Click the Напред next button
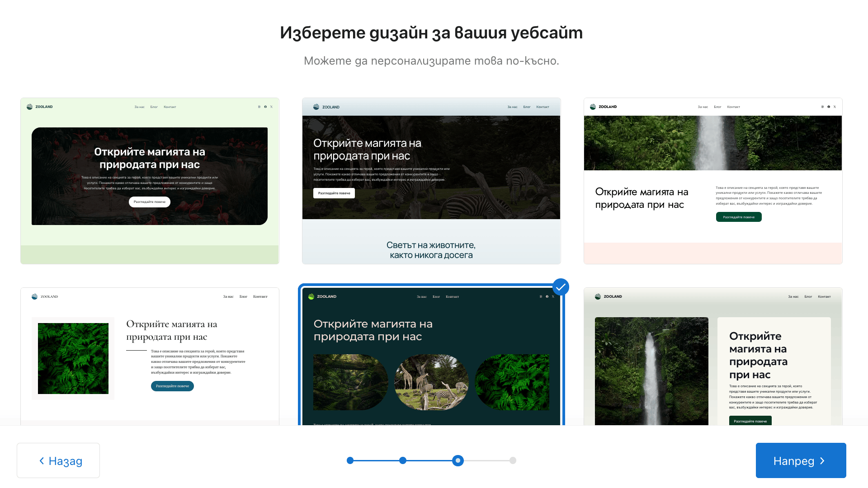This screenshot has width=868, height=488. coord(801,460)
